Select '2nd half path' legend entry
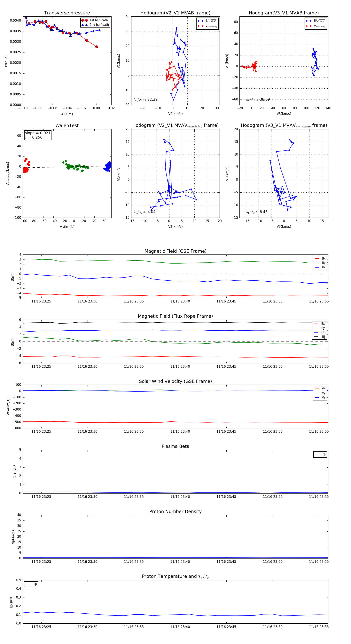This screenshot has width=351, height=644. pyautogui.click(x=95, y=25)
